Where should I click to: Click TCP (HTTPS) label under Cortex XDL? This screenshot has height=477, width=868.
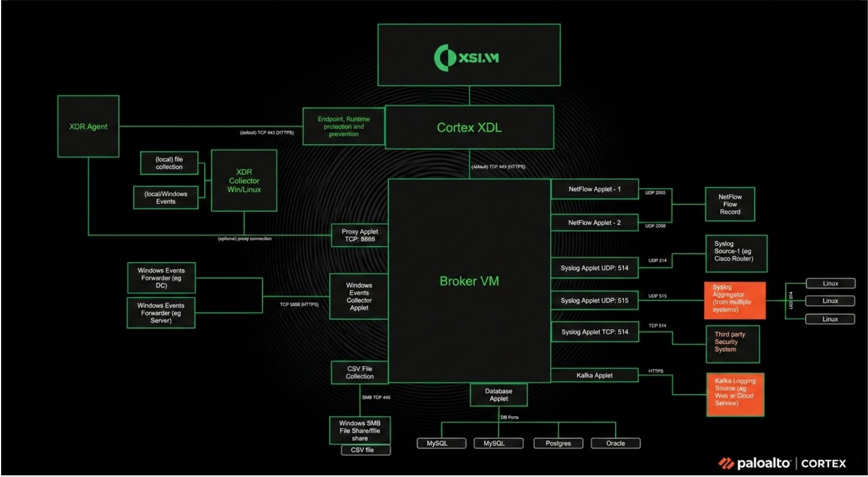[x=498, y=167]
